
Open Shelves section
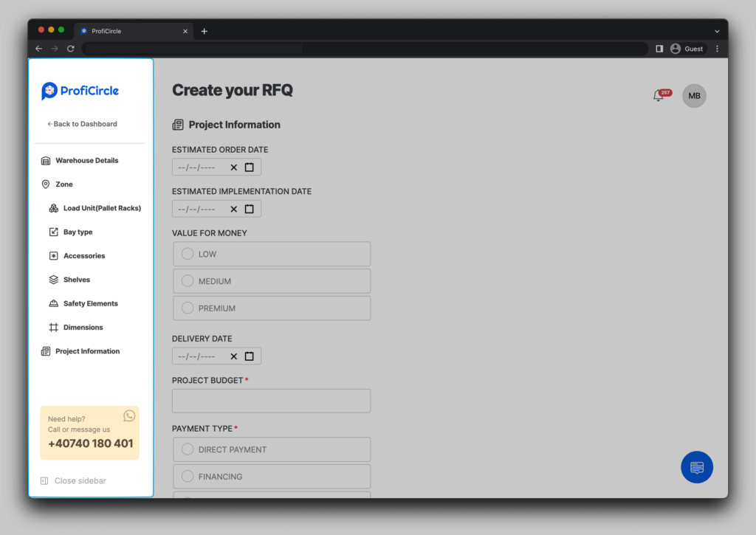77,280
